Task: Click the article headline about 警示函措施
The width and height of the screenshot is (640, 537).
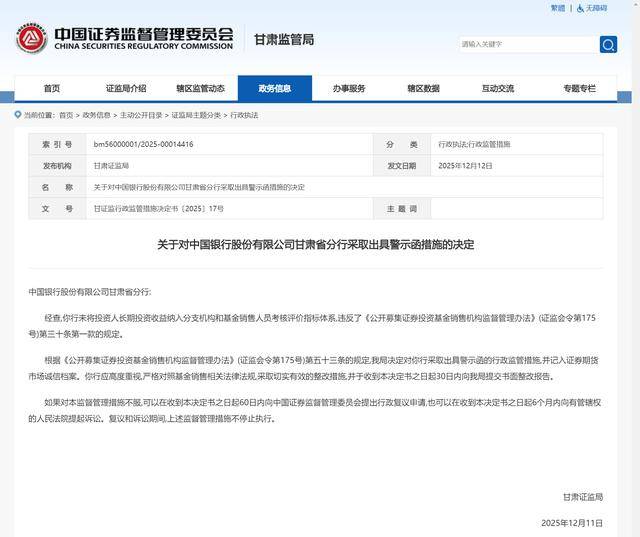Action: click(316, 244)
